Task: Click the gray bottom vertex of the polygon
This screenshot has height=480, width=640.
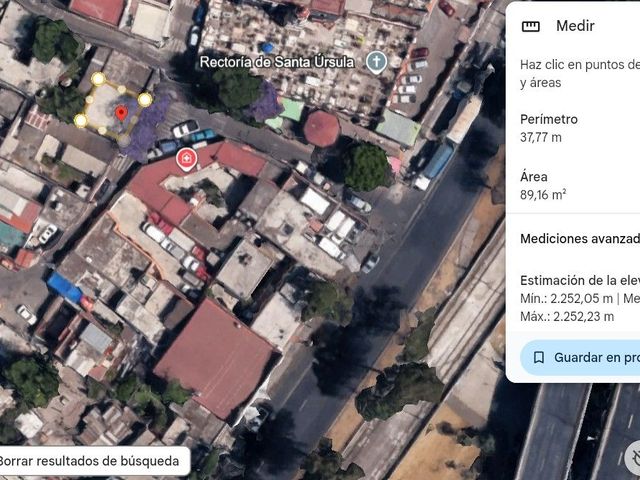Action: (x=124, y=140)
